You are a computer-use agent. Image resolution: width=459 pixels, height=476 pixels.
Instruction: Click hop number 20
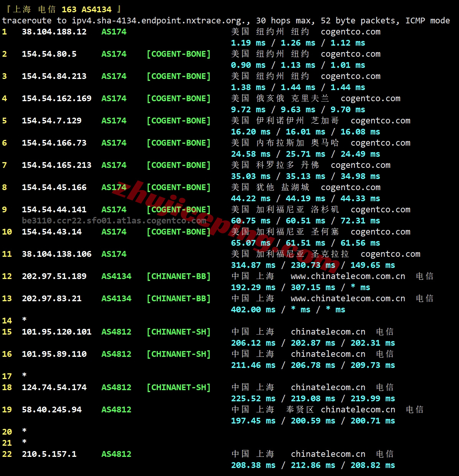tap(7, 432)
